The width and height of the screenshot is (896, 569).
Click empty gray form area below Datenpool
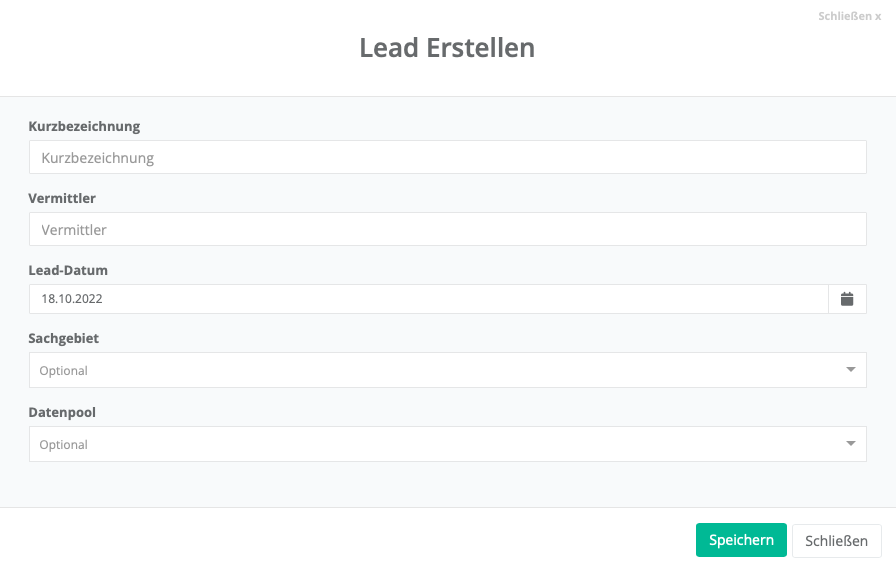click(447, 485)
